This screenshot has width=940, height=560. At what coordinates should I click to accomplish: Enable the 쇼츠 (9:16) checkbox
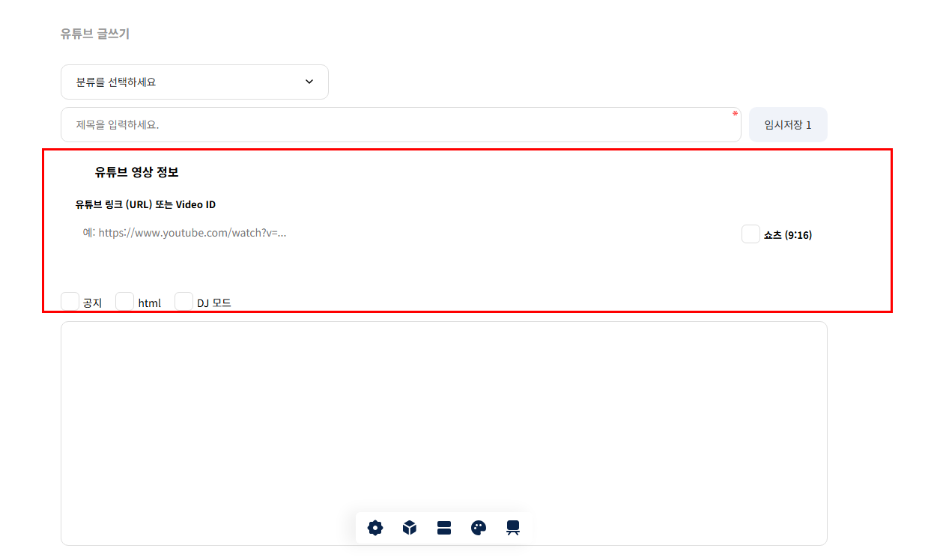751,234
